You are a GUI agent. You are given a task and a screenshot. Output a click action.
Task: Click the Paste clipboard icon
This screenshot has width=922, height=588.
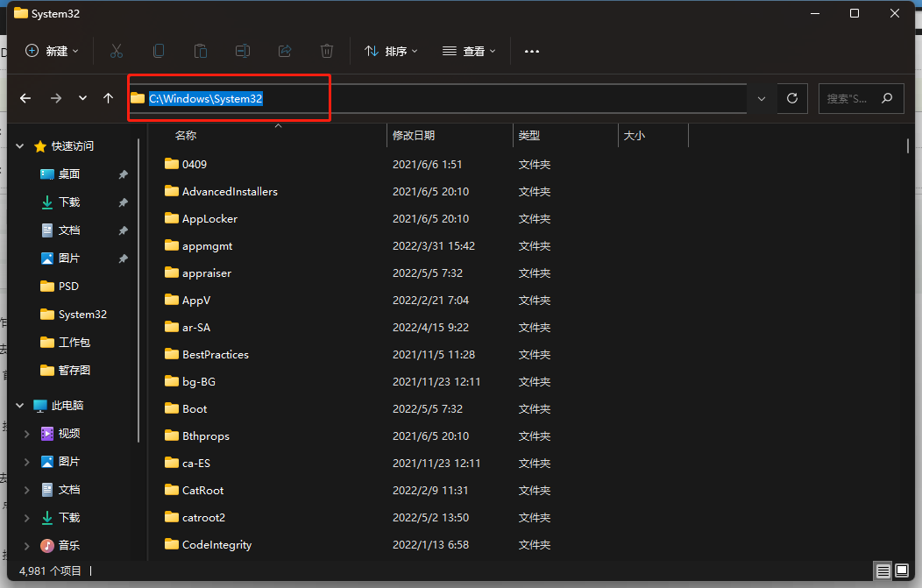(x=201, y=51)
